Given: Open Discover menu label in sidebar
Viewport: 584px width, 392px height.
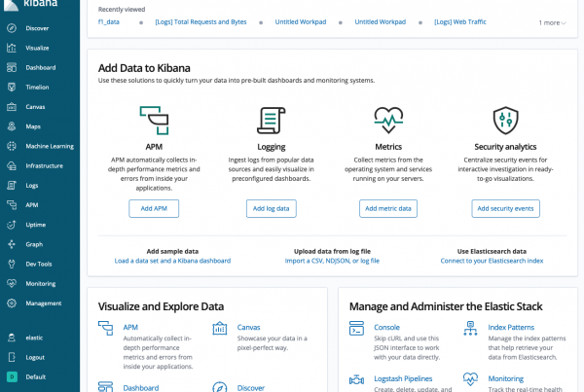Looking at the screenshot, I should pos(37,28).
